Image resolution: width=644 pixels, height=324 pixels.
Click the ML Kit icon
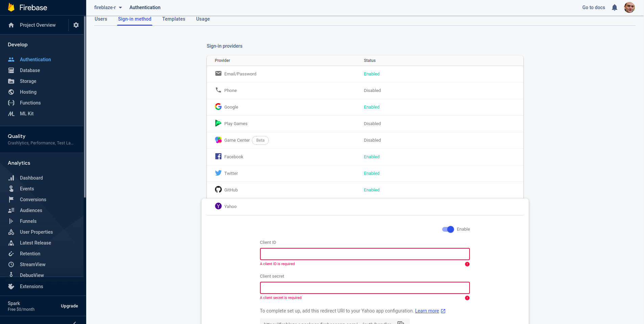pos(11,114)
